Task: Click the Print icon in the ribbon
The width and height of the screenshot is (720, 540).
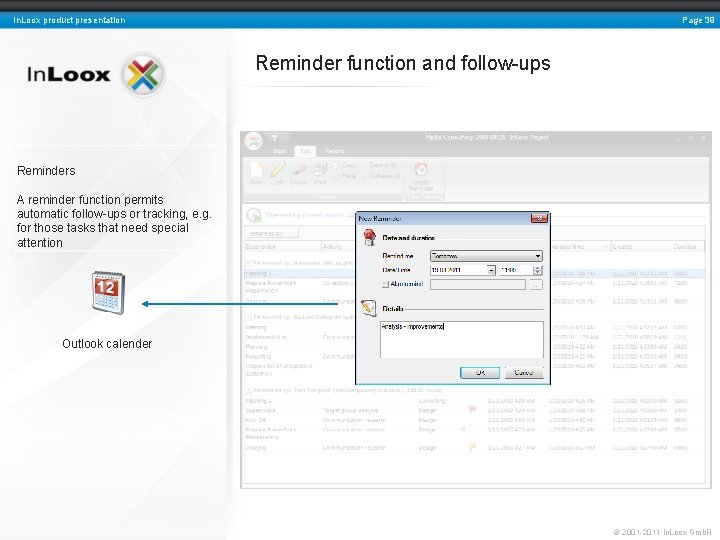Action: click(320, 174)
